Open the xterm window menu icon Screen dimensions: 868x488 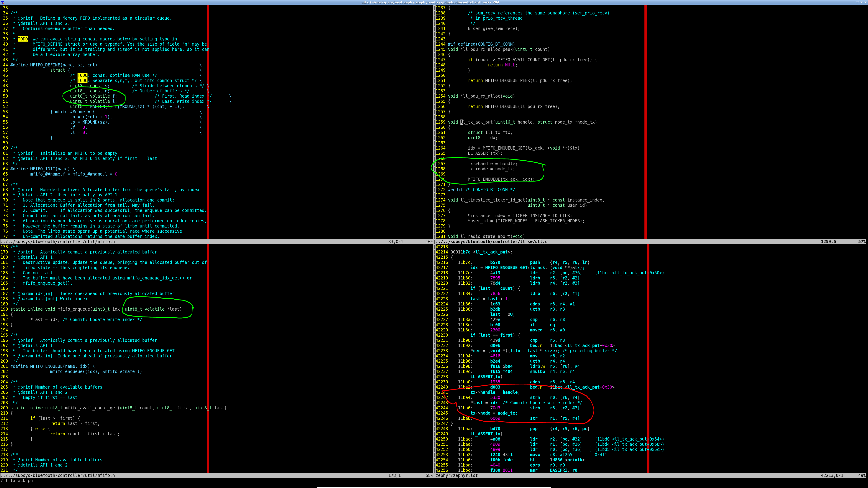coord(2,2)
